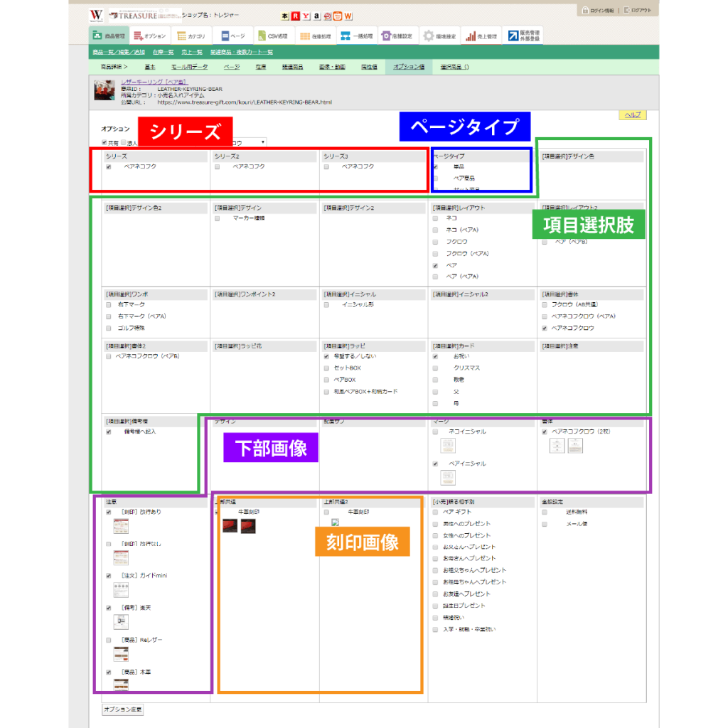Click the product thumbnail beside レザーキーリング
Image resolution: width=728 pixels, height=728 pixels.
105,90
